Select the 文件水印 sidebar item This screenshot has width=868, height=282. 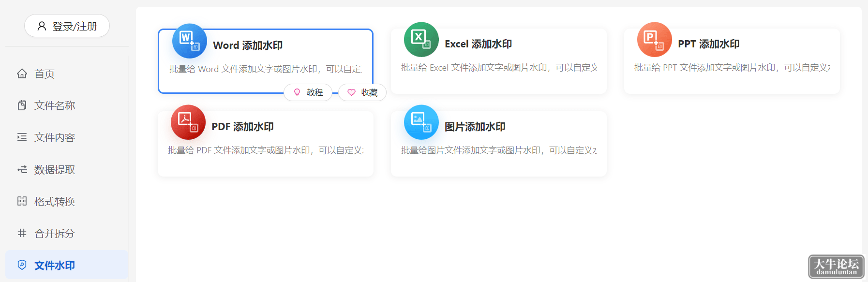tap(67, 265)
